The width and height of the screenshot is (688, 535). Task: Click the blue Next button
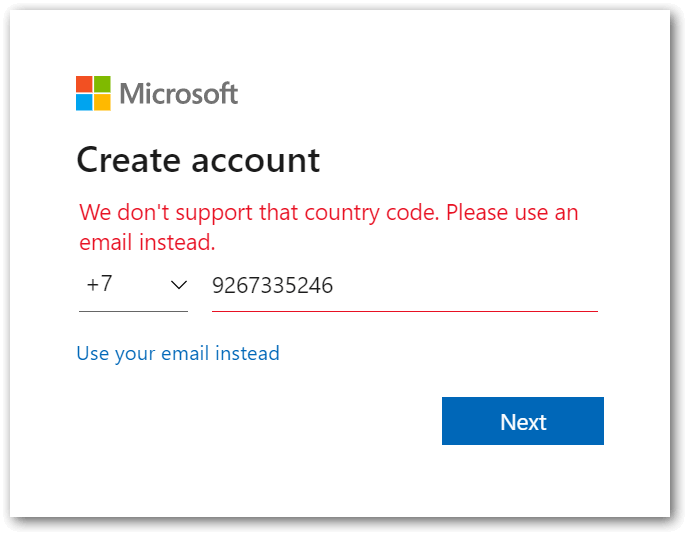click(x=523, y=421)
